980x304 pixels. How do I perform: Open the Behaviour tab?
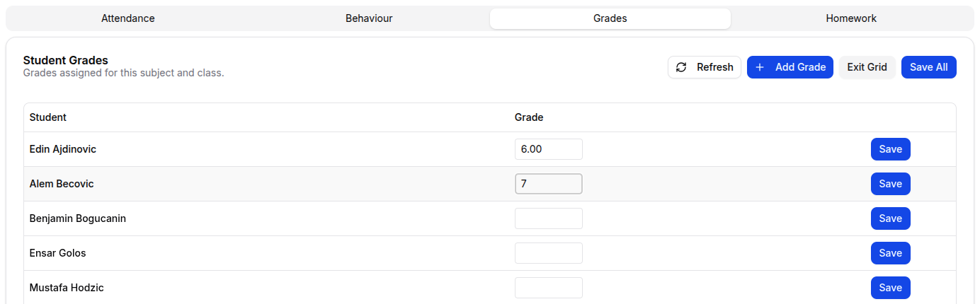coord(369,18)
